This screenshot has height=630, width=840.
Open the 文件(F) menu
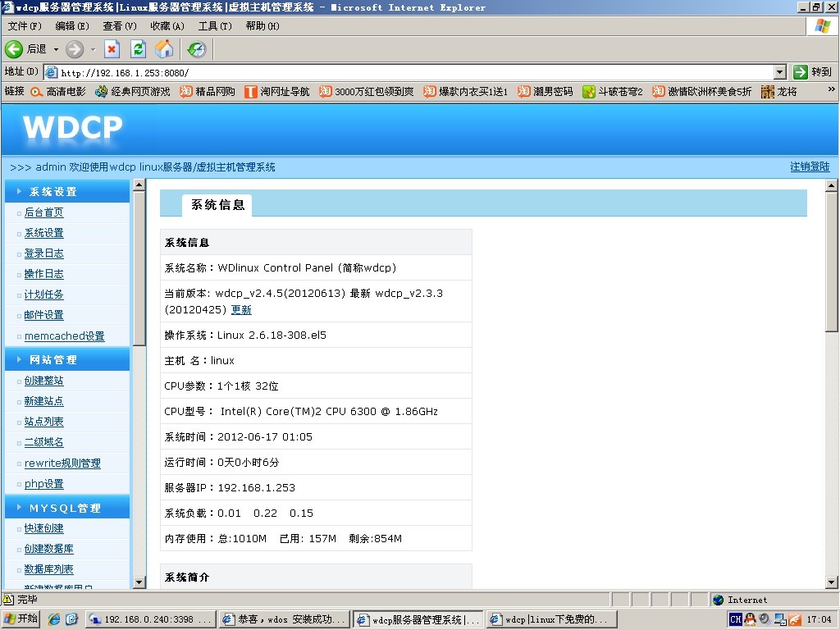coord(25,25)
